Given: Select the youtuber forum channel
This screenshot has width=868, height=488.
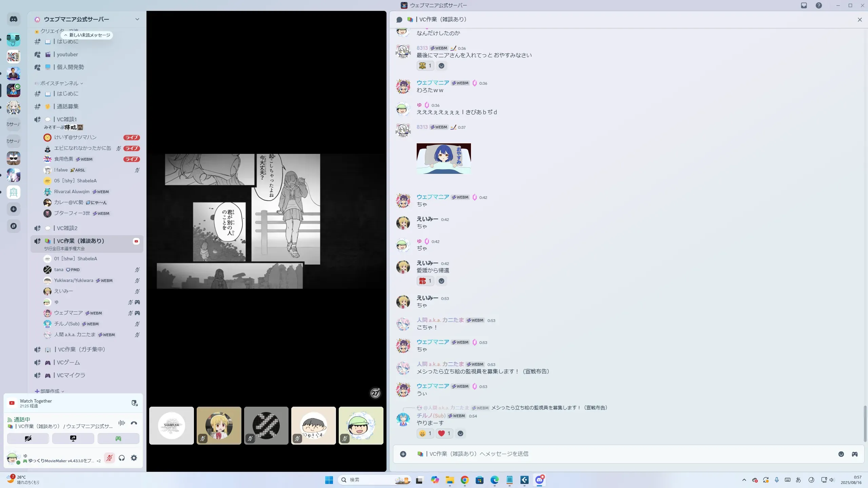Looking at the screenshot, I should click(67, 54).
